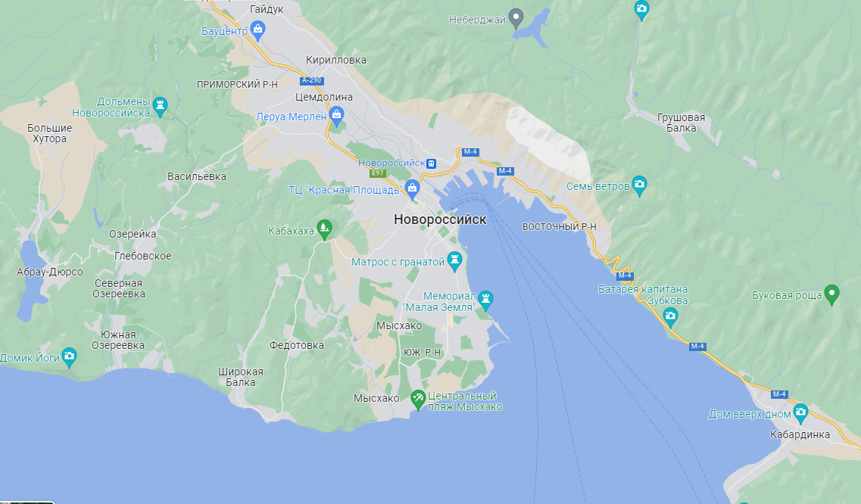Click the Новороссийск city name label
Viewport: 861px width, 504px height.
click(440, 219)
